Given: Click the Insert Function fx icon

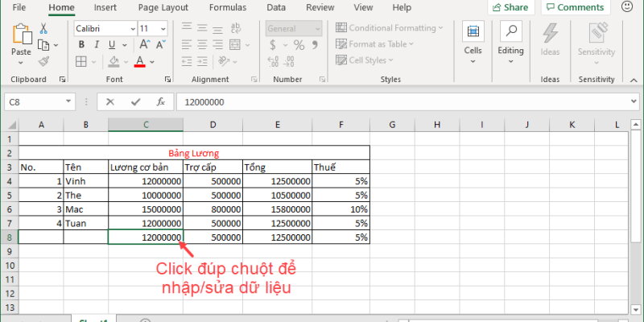Looking at the screenshot, I should [160, 102].
